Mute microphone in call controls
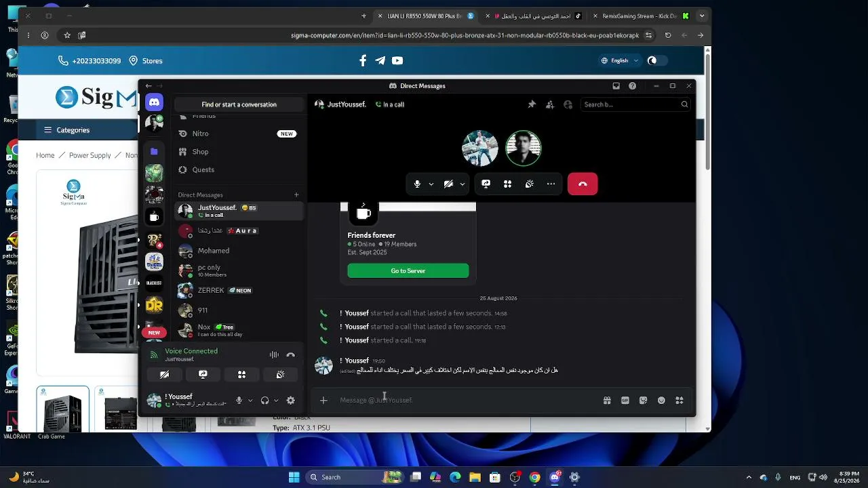Screen dimensions: 868x488 coord(417,184)
